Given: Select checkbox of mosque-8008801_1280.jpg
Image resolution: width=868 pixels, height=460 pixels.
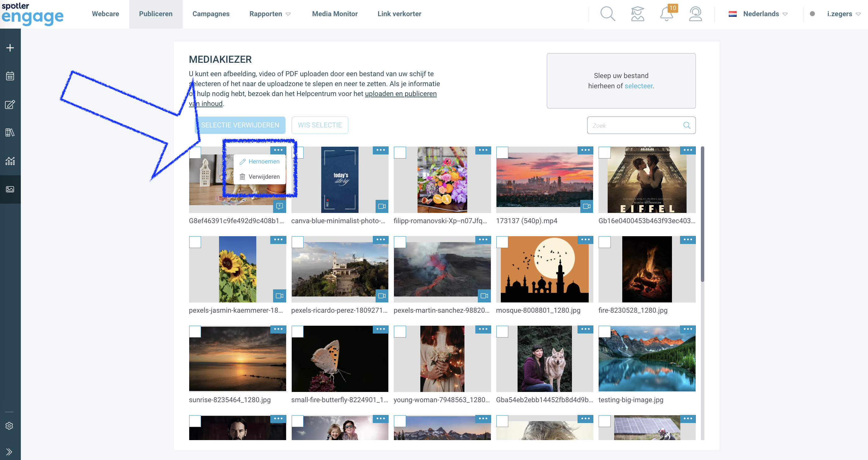Looking at the screenshot, I should (502, 242).
